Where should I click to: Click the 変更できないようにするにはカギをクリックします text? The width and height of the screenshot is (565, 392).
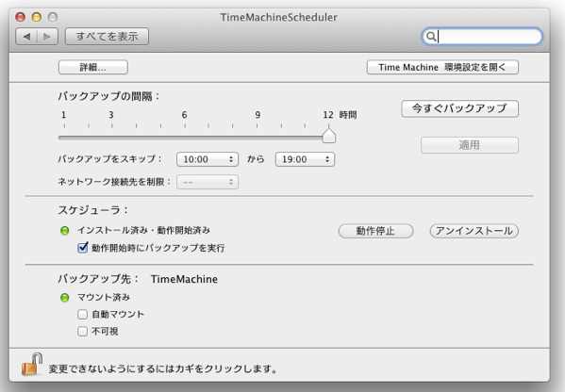tap(163, 369)
